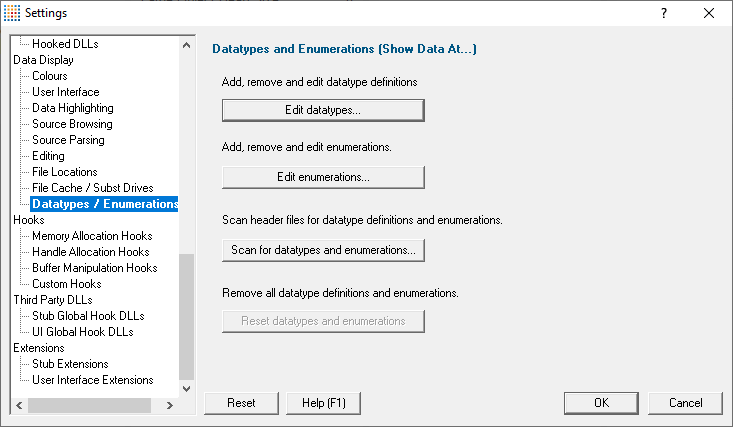Click the Help (F1) button

(323, 403)
